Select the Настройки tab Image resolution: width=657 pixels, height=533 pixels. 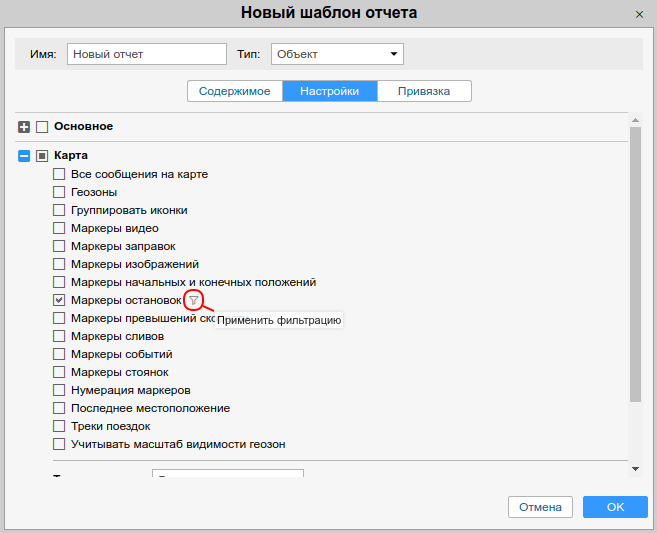pyautogui.click(x=329, y=91)
